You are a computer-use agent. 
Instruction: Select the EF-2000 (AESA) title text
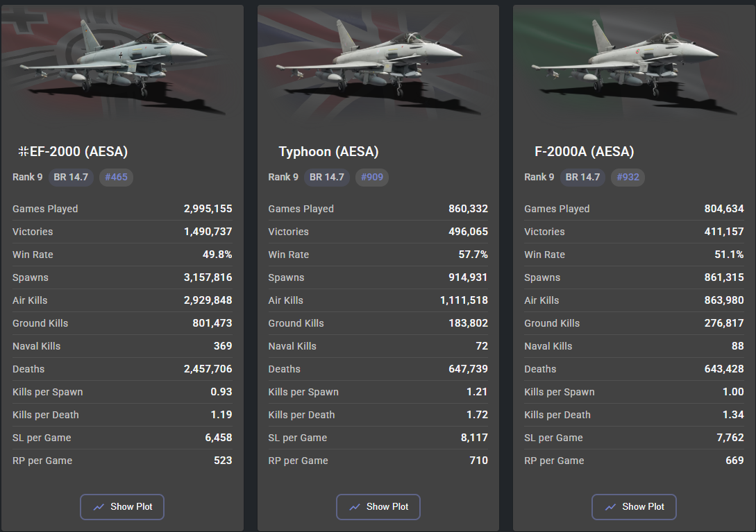pos(78,152)
